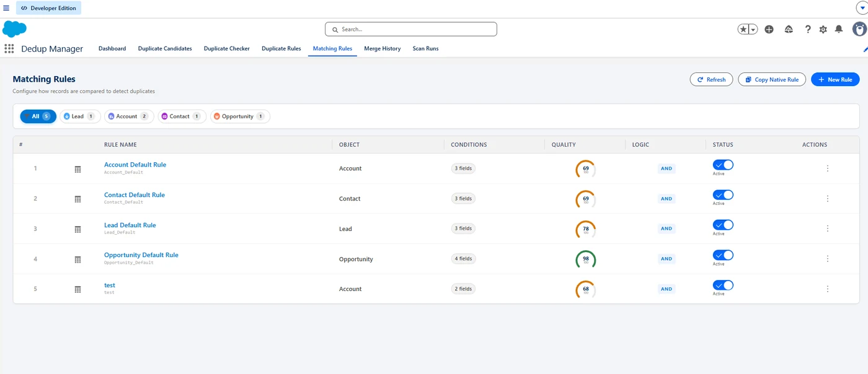This screenshot has width=868, height=374.
Task: Open actions menu for the test rule
Action: pos(828,289)
